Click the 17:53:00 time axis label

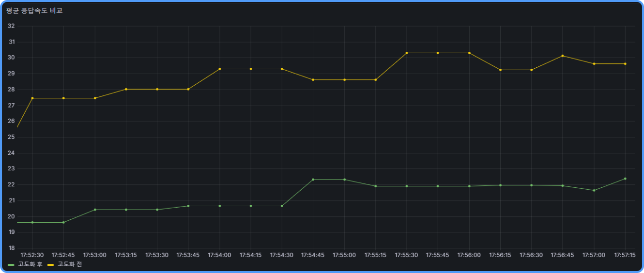tap(95, 255)
